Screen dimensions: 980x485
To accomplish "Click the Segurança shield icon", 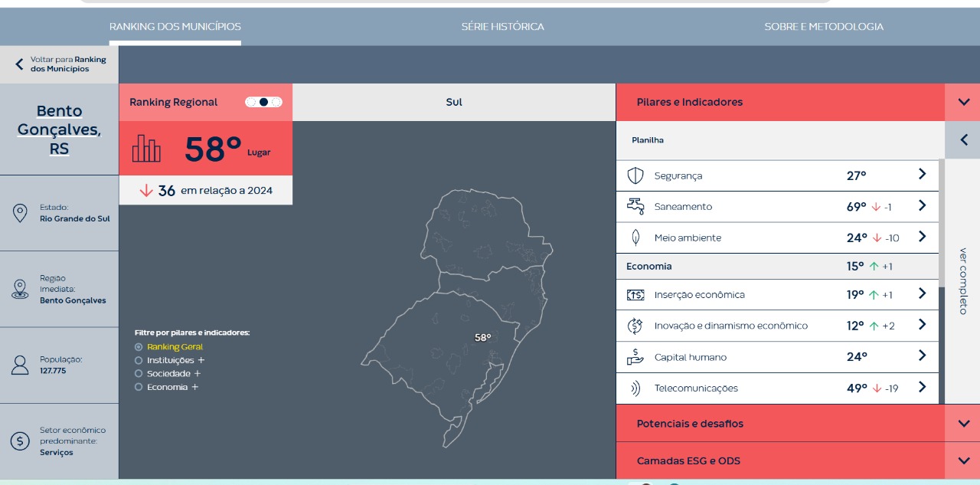I will [x=635, y=176].
